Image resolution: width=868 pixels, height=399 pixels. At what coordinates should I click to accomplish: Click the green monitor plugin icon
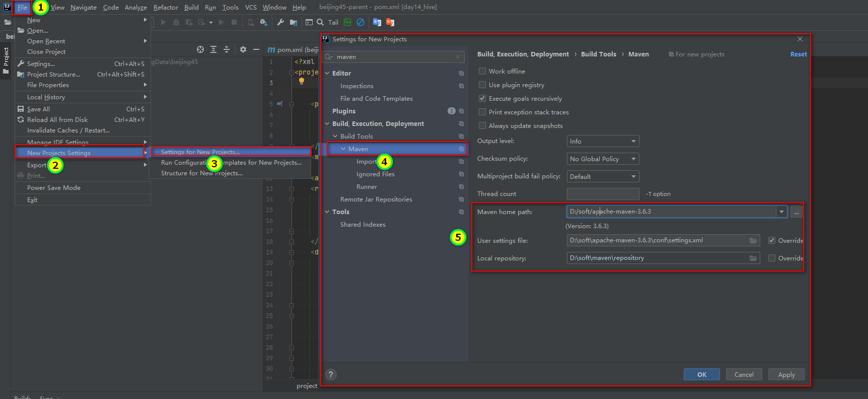pyautogui.click(x=347, y=22)
